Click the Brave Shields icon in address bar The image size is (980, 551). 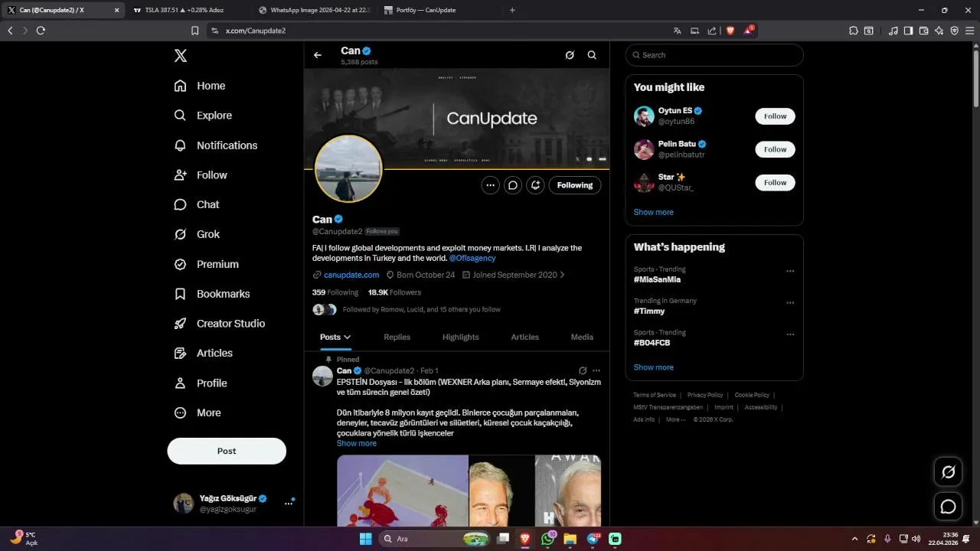pyautogui.click(x=730, y=31)
